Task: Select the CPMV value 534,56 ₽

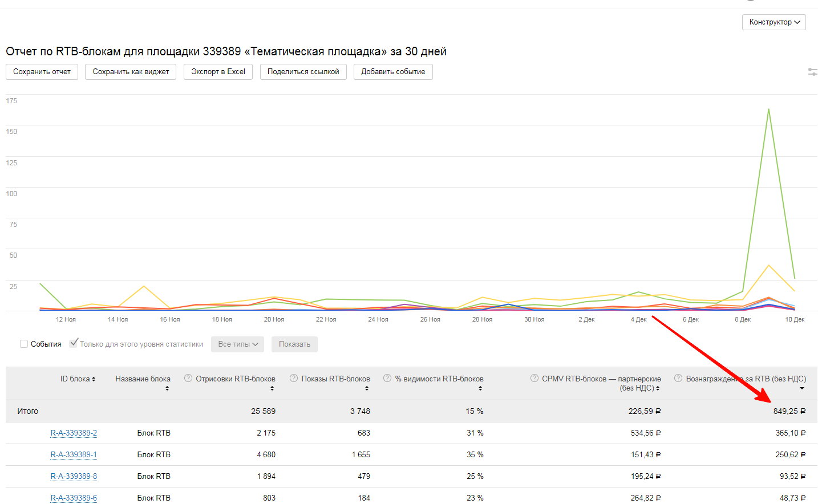Action: pyautogui.click(x=646, y=433)
